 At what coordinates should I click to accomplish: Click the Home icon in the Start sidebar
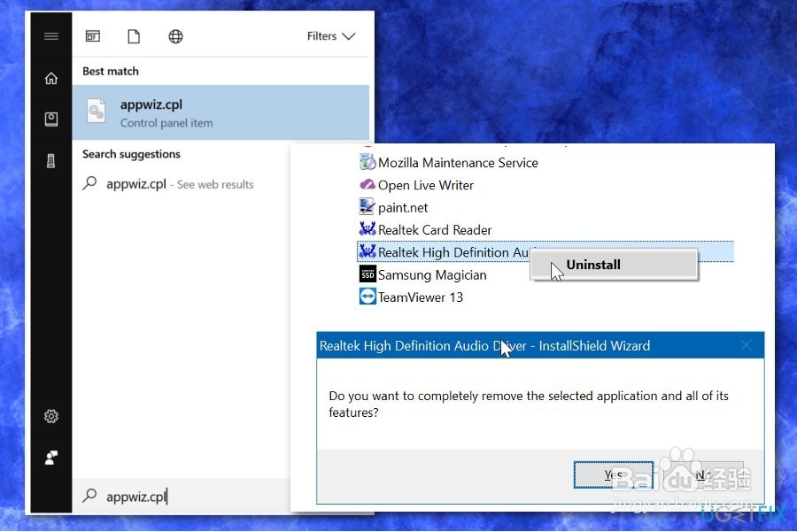[50, 78]
